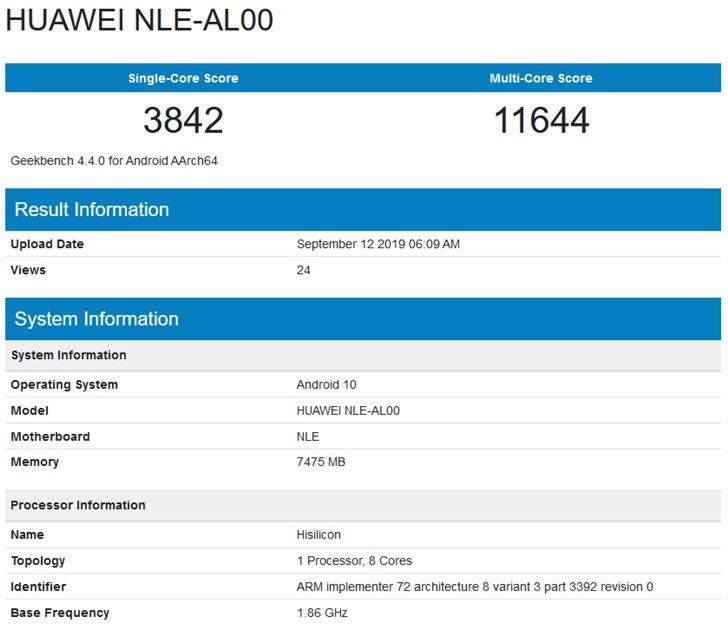728x636 pixels.
Task: Select the Memory label
Action: [x=34, y=462]
